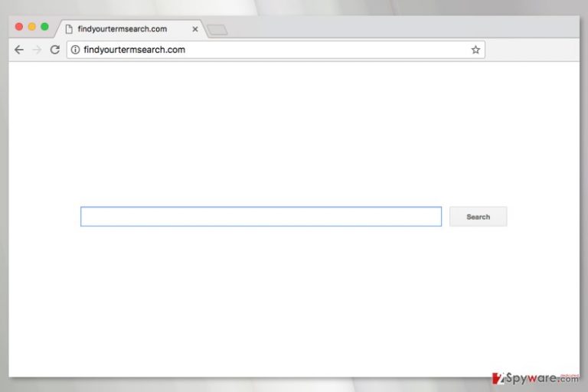Minimize the window with the yellow button
This screenshot has width=588, height=392.
pyautogui.click(x=32, y=27)
